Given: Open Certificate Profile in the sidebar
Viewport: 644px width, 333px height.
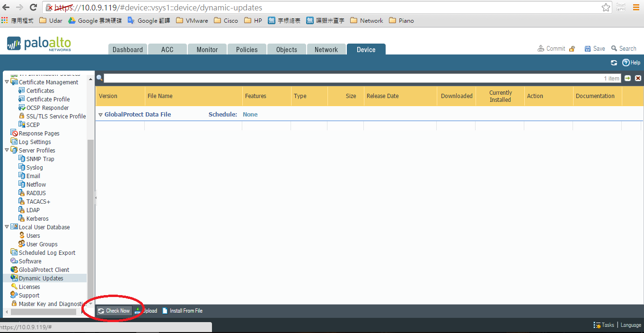Looking at the screenshot, I should pyautogui.click(x=48, y=99).
